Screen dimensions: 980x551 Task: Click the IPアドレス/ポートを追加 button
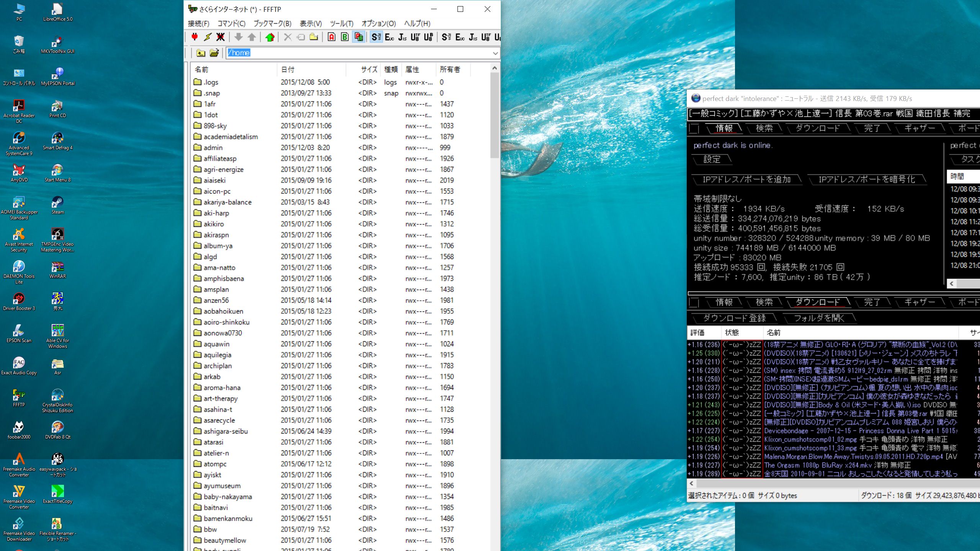click(746, 179)
